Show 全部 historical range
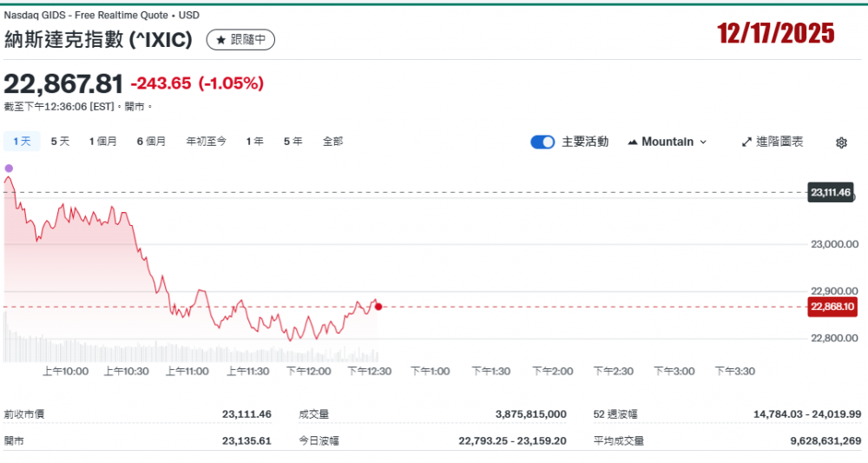Screen dimensions: 868x463 point(332,141)
